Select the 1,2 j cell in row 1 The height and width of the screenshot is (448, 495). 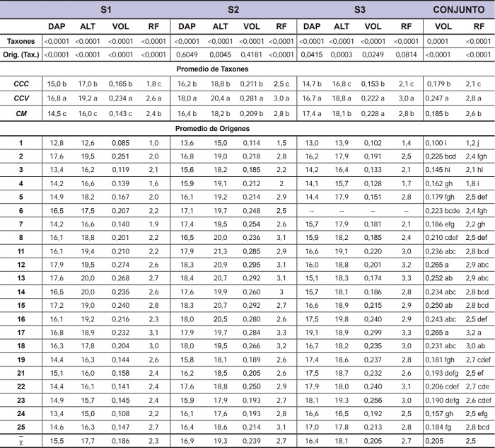[x=472, y=143]
